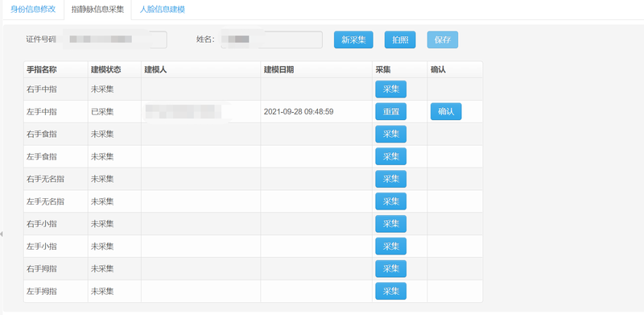Select the 左手无名指 cell
The image size is (644, 315).
tap(56, 201)
